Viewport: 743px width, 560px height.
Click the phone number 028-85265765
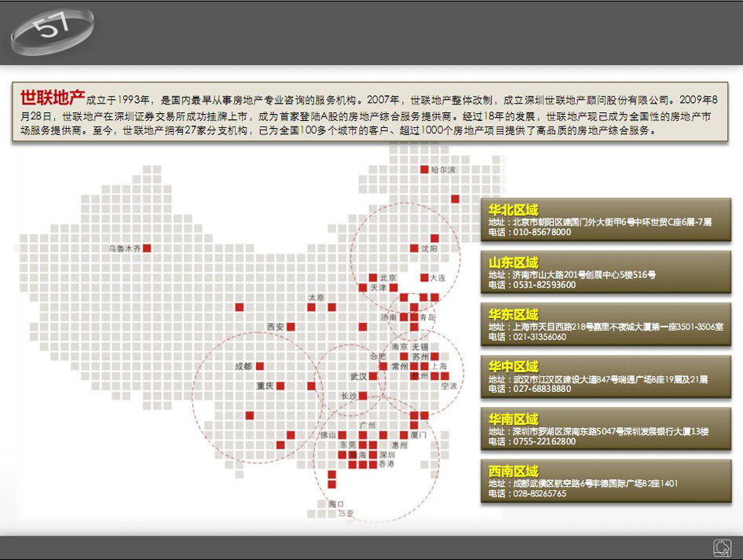point(540,494)
